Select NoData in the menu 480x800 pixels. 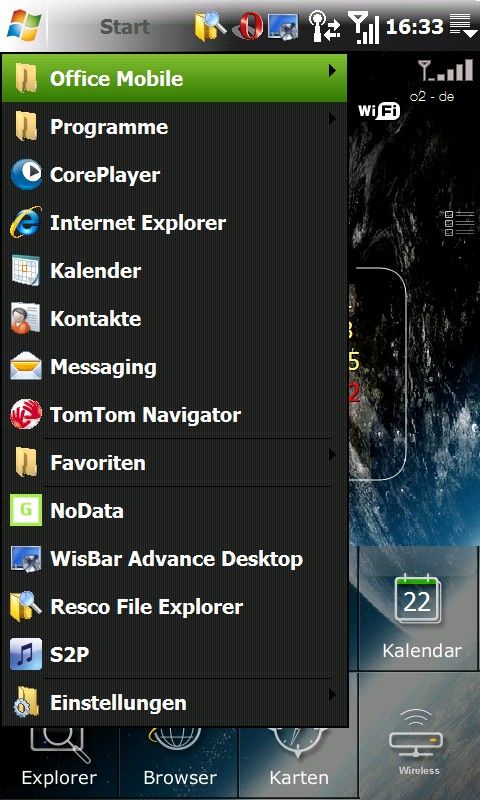pyautogui.click(x=174, y=511)
